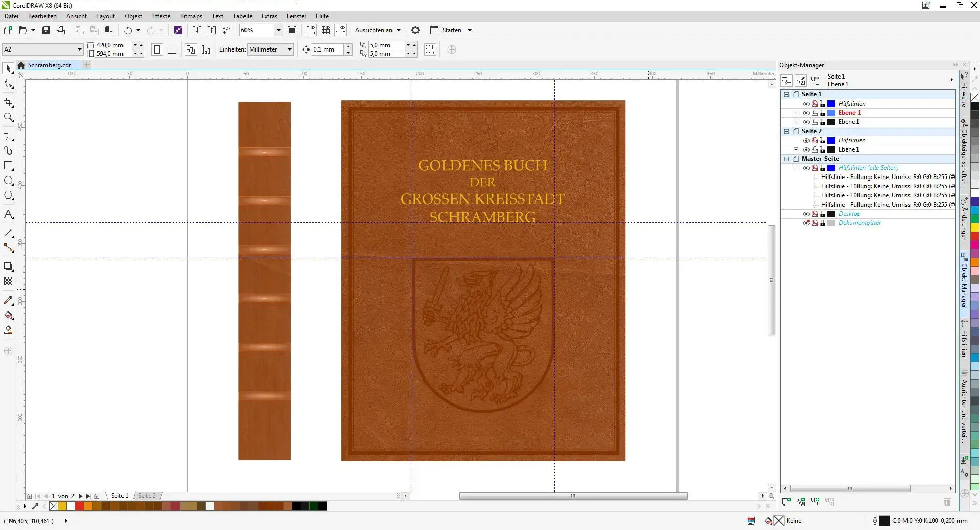Toggle visibility of Seite 2 Ebene 1 layer
This screenshot has height=530, width=980.
click(806, 149)
